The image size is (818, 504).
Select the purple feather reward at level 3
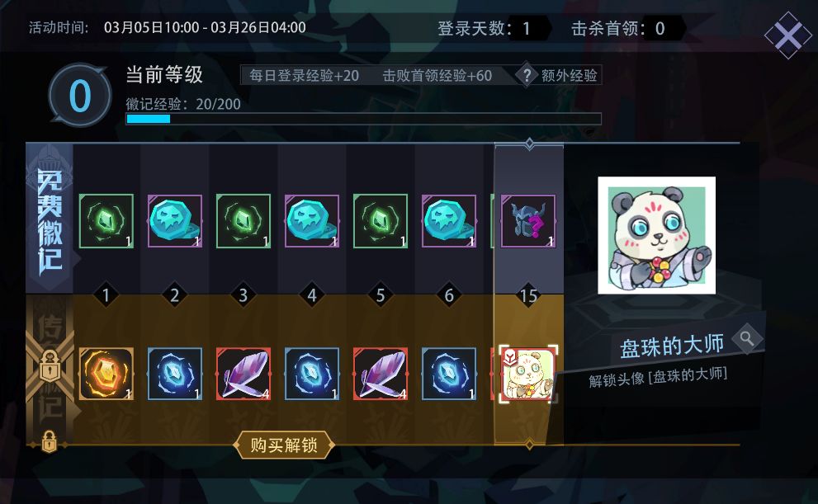coord(244,374)
